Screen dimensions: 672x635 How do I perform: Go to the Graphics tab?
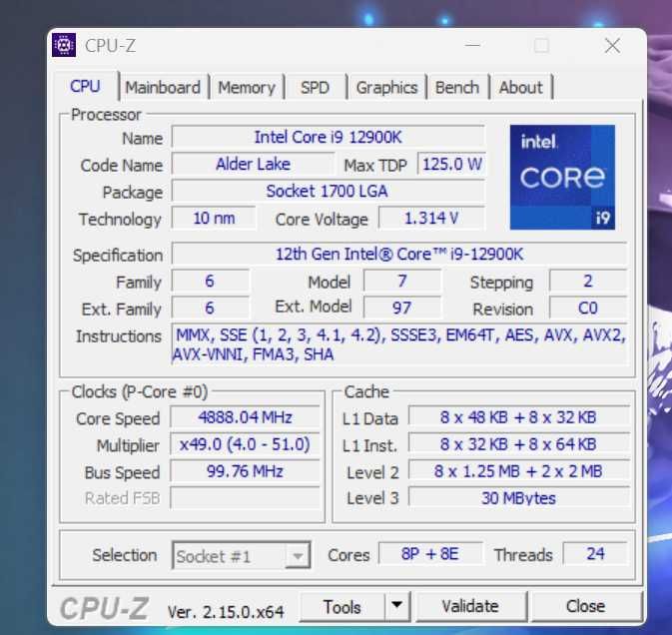tap(386, 88)
